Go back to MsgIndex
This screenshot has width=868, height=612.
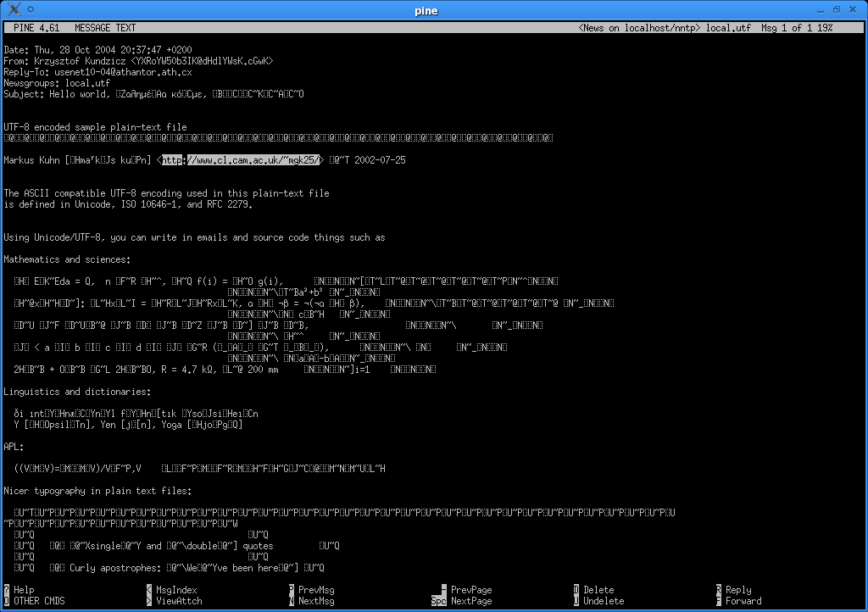click(171, 590)
